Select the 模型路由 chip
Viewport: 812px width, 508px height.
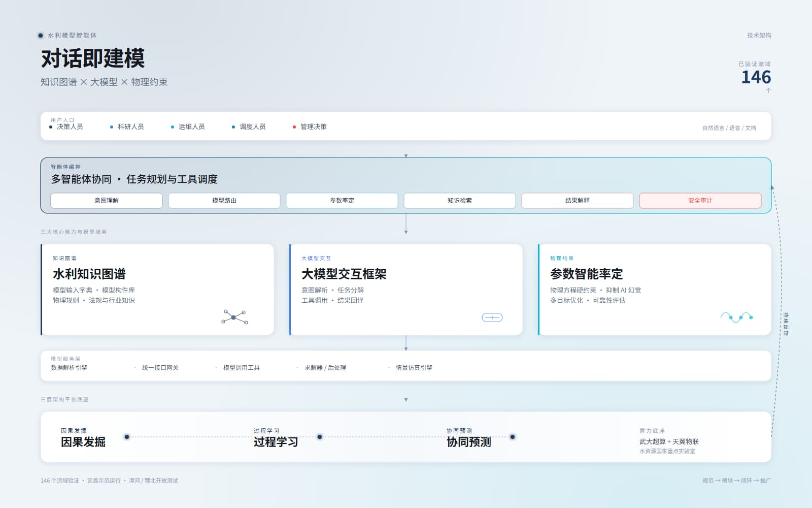coord(224,201)
